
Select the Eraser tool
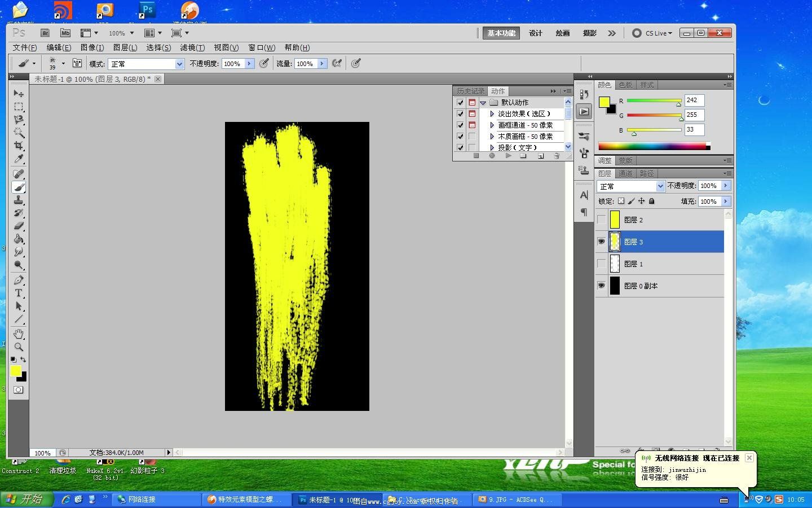coord(19,226)
